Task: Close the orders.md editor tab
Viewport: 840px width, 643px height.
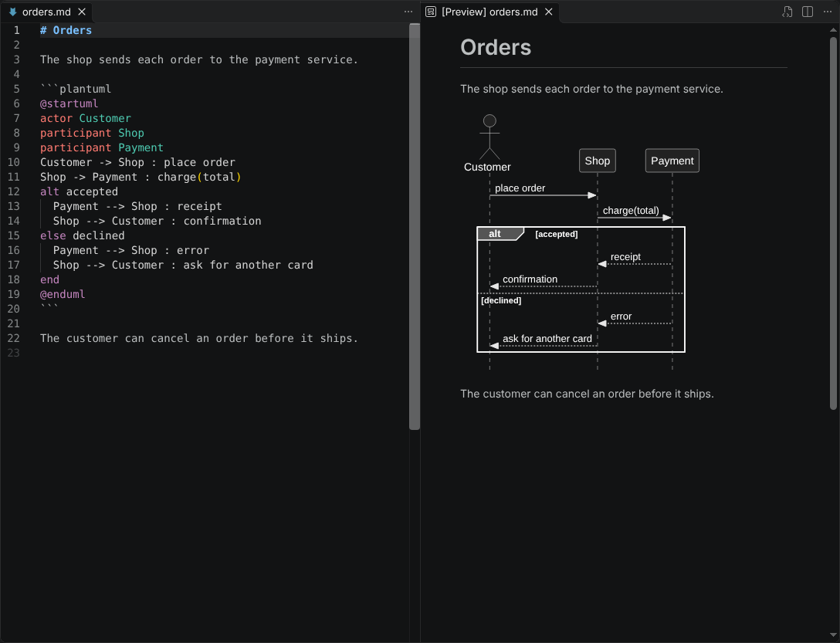Action: point(81,12)
